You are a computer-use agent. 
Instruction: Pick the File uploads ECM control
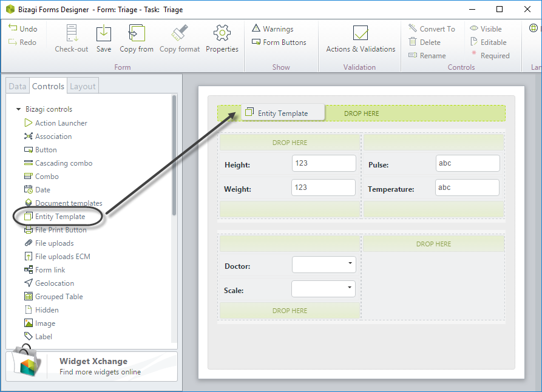[58, 257]
